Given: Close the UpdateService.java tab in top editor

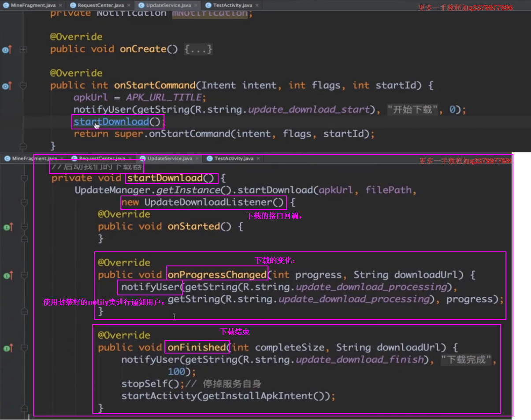Looking at the screenshot, I should click(195, 5).
